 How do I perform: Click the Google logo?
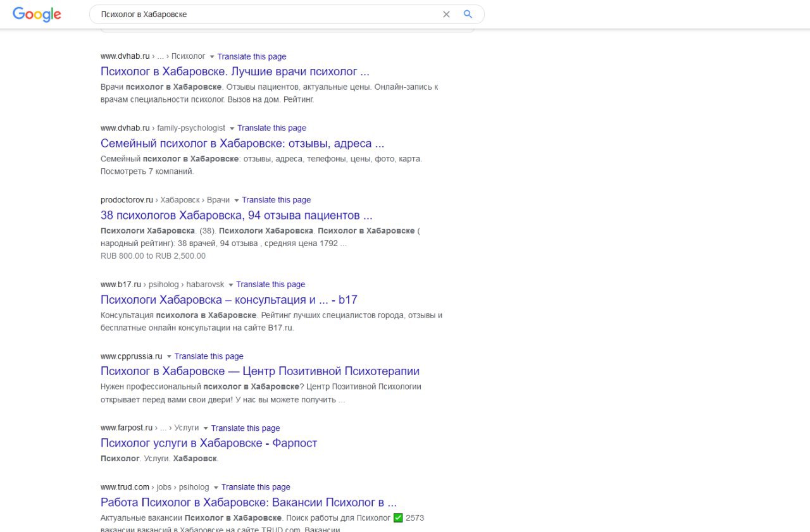click(37, 14)
